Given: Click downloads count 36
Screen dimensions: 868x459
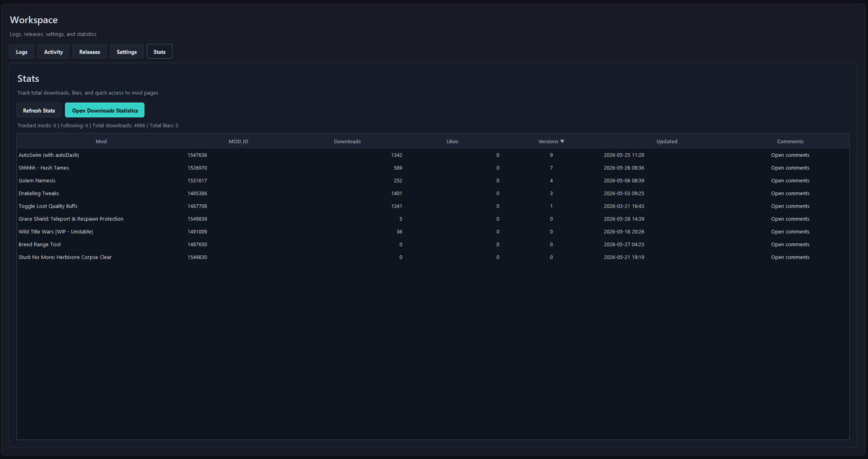Looking at the screenshot, I should pyautogui.click(x=399, y=232).
